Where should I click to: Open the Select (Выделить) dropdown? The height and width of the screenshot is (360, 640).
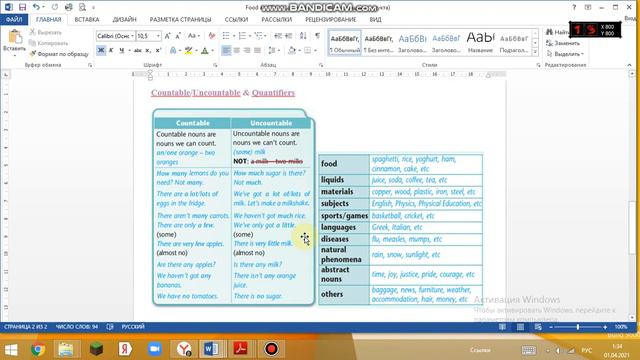[x=565, y=54]
